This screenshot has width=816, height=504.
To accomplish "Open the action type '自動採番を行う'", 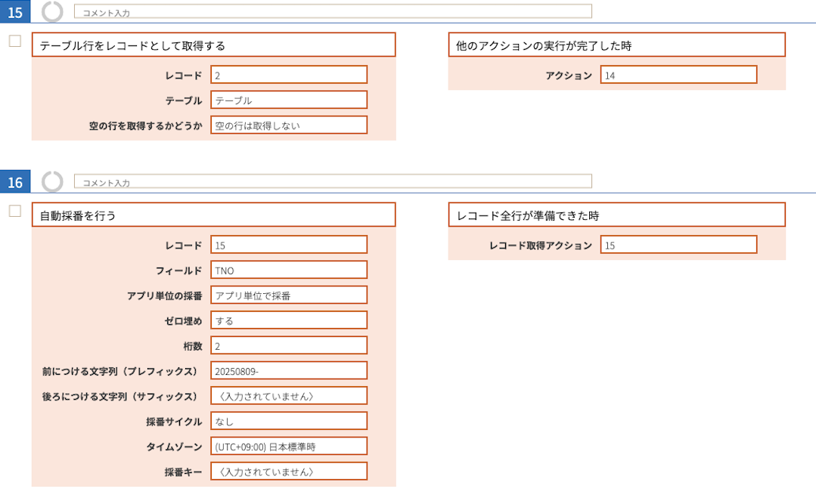I will pos(214,215).
